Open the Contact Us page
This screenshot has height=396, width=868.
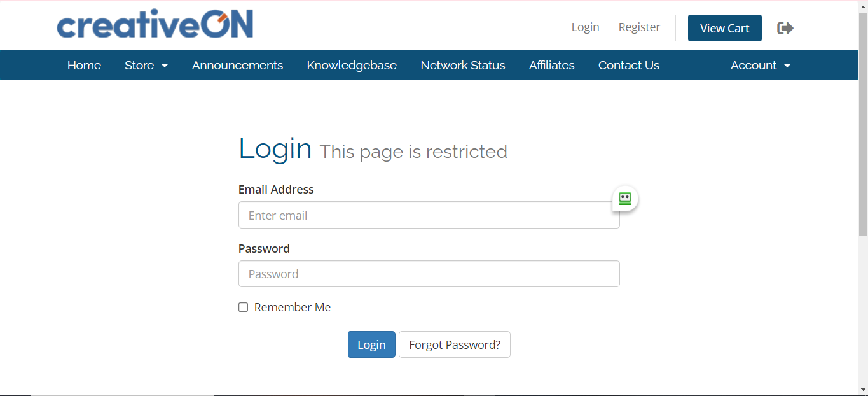tap(628, 66)
